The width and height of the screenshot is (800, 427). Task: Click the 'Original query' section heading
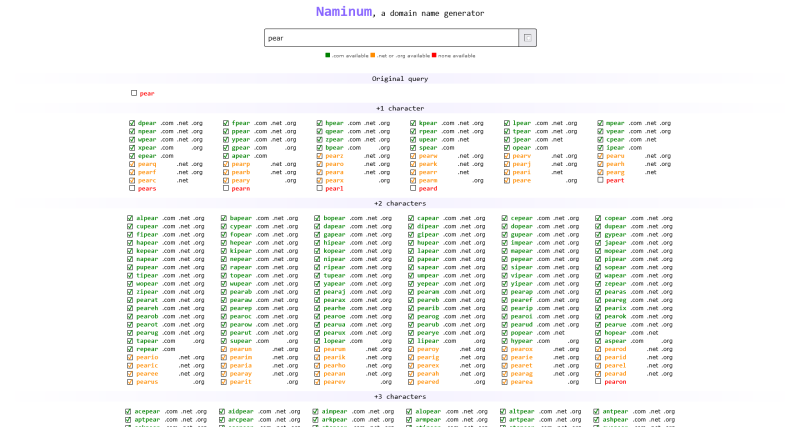coord(400,78)
